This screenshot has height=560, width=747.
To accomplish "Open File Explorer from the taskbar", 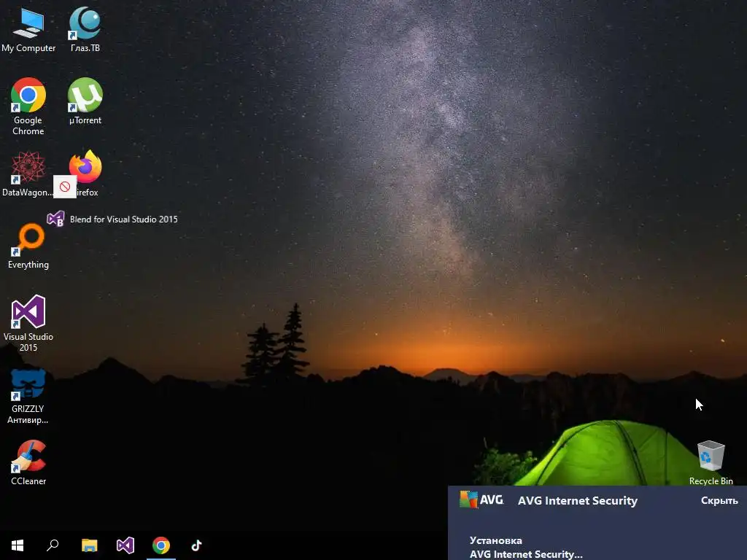I will [x=89, y=545].
